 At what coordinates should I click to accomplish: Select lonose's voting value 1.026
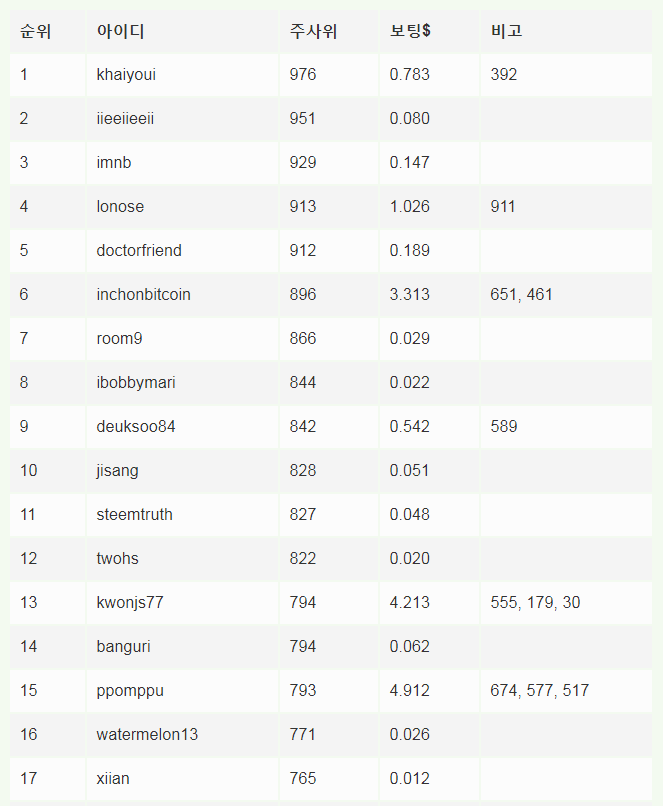point(409,206)
